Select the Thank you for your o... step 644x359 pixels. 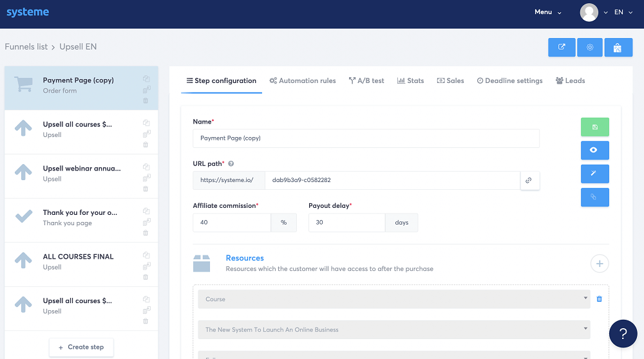(81, 220)
